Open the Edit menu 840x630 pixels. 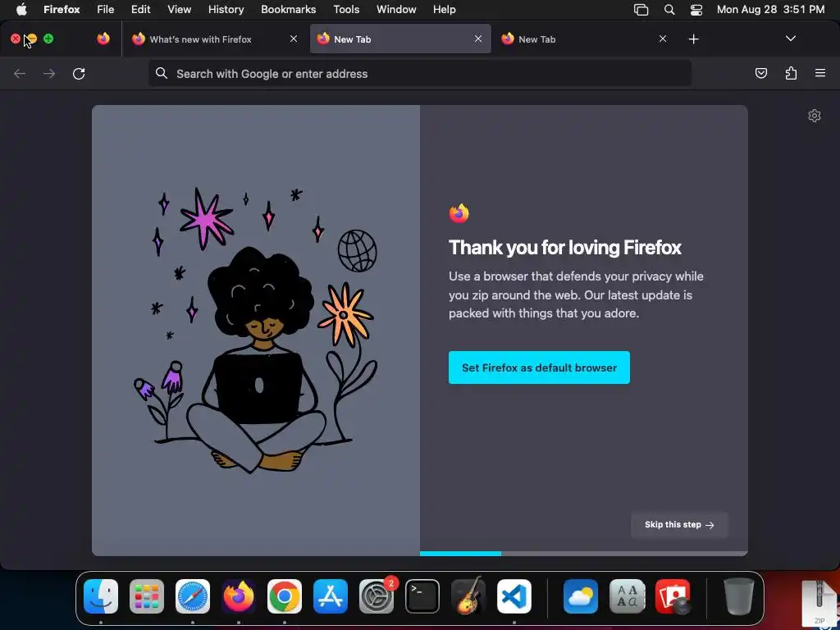(x=141, y=9)
